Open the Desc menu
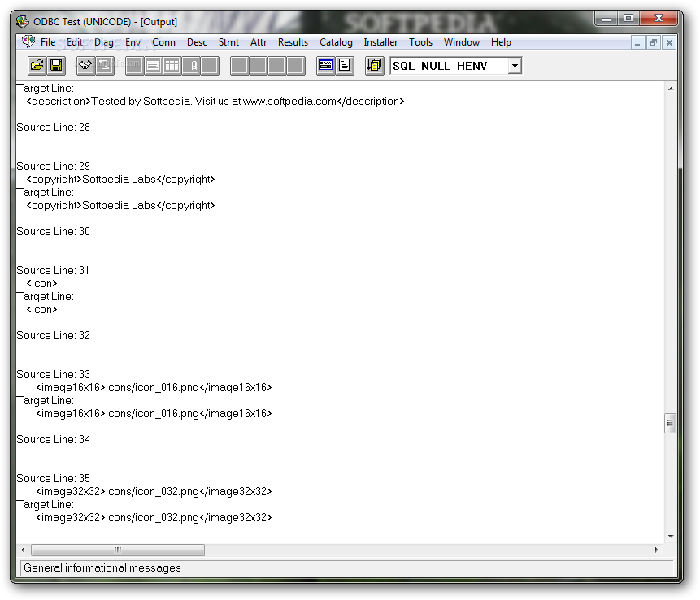The image size is (700, 600). (x=197, y=42)
